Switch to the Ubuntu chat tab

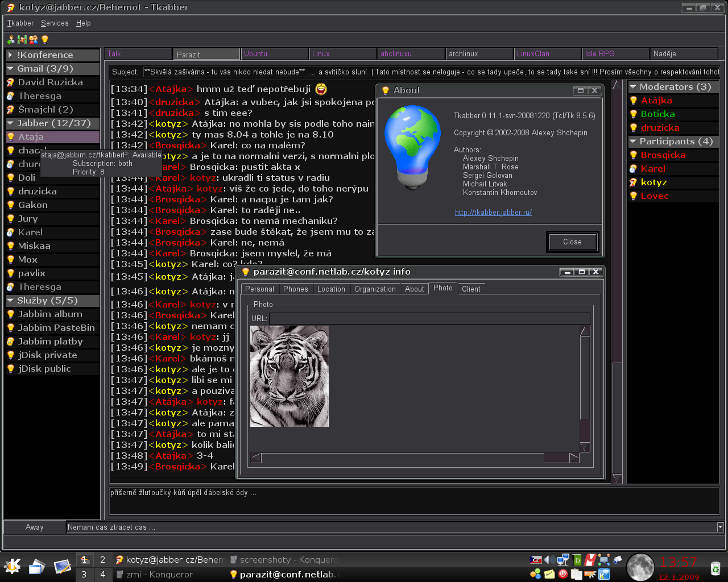pos(275,54)
